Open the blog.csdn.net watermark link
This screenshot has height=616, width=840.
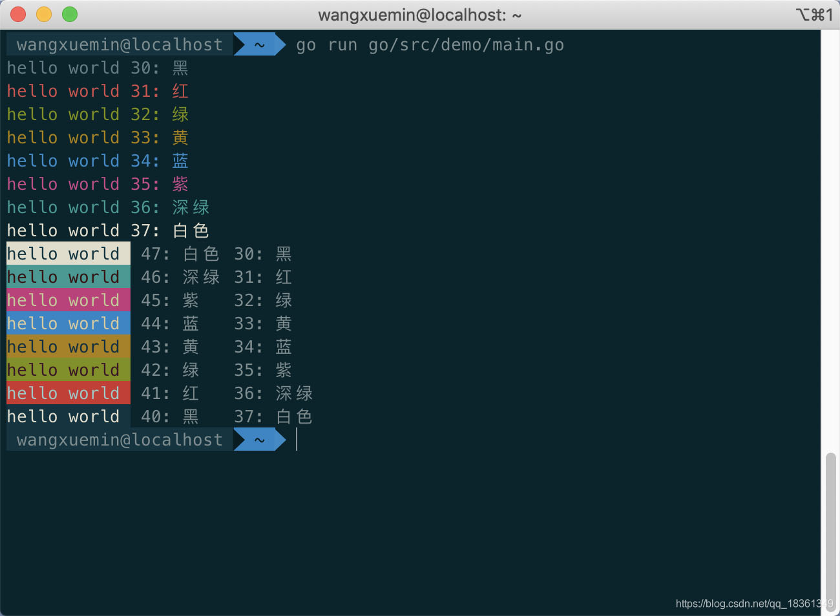[x=753, y=604]
